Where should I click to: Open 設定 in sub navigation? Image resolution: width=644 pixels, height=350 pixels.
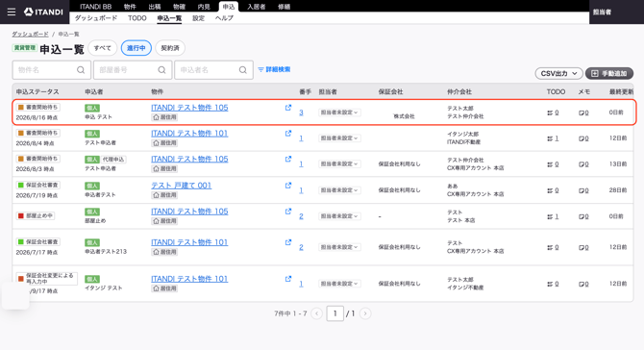(x=198, y=18)
